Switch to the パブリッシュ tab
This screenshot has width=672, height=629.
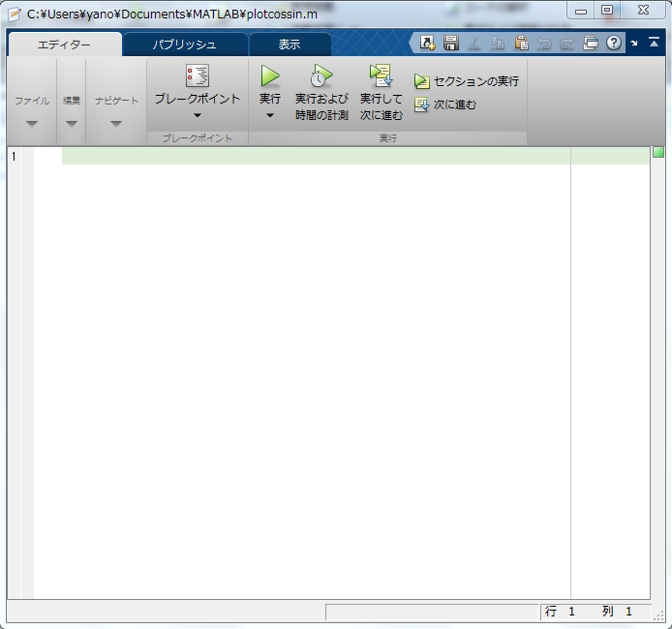[185, 45]
